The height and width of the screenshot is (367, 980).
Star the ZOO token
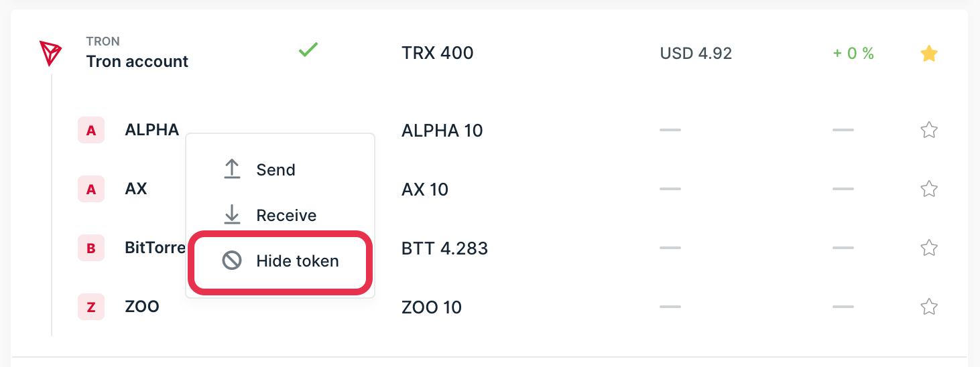coord(928,307)
